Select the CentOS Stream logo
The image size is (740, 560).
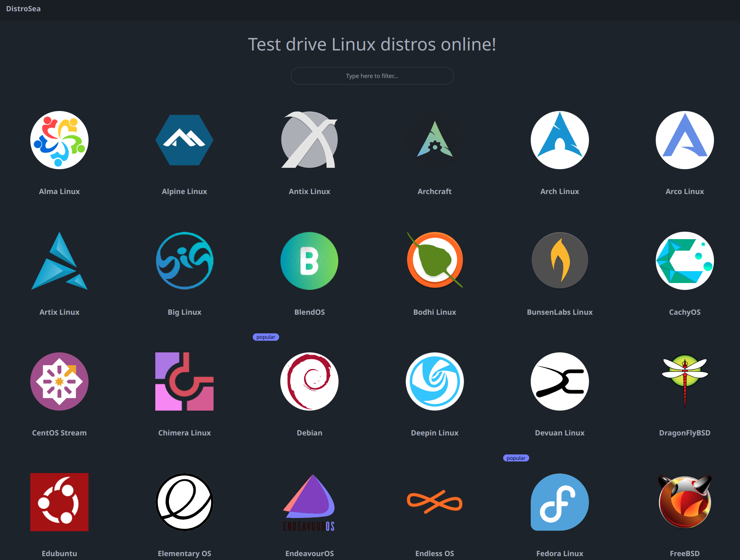point(59,381)
